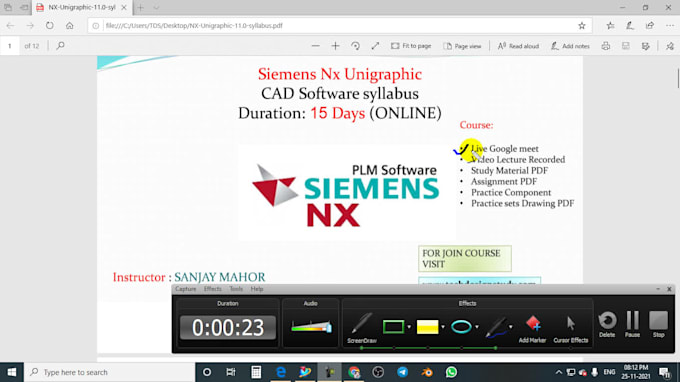Share this page icon

[650, 26]
